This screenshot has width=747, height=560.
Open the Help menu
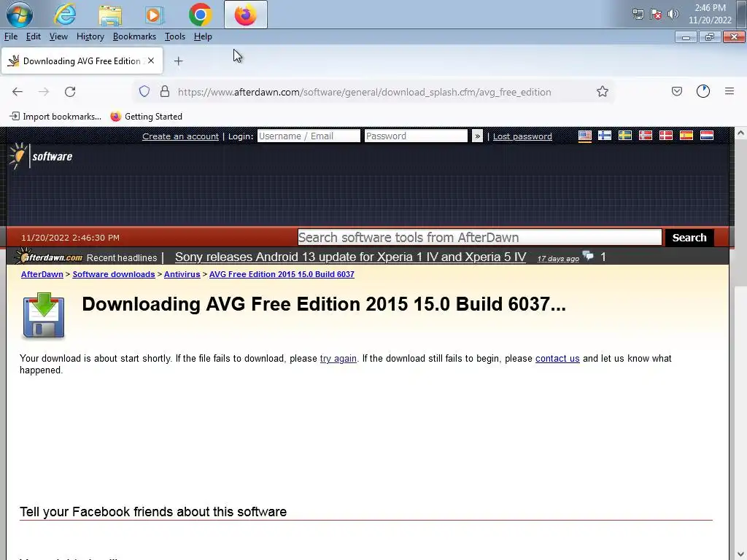(203, 36)
